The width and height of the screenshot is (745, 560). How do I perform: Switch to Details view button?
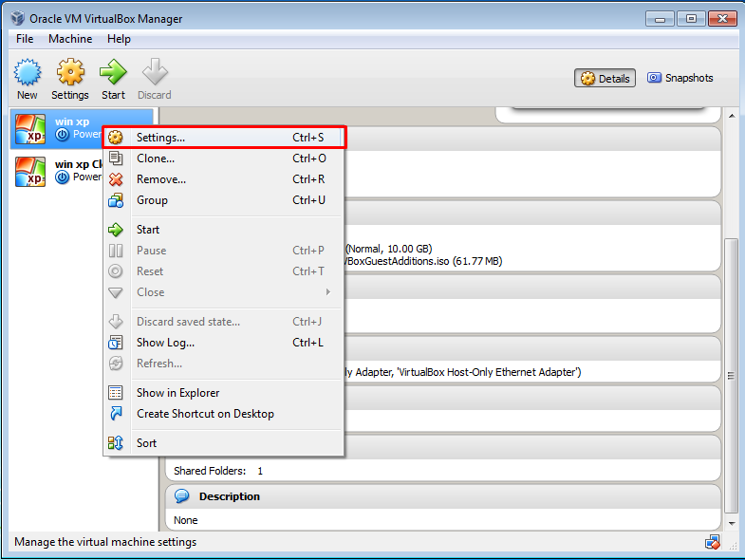(x=605, y=79)
